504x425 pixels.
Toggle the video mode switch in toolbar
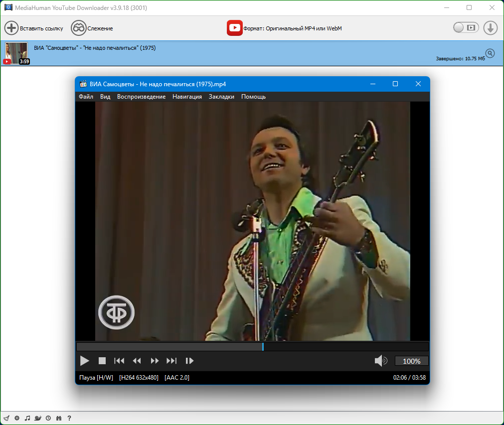tap(466, 28)
